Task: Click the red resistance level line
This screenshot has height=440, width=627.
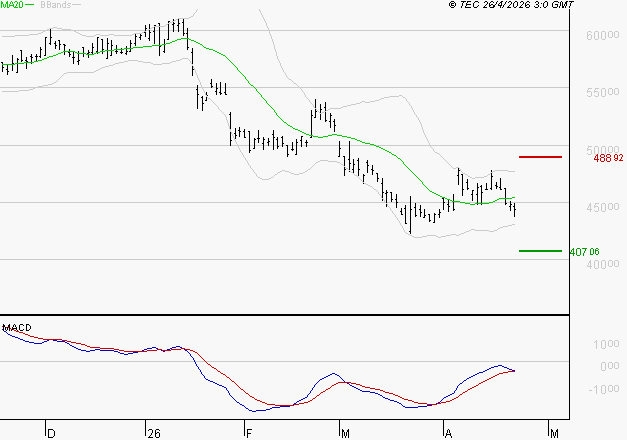Action: pos(540,157)
